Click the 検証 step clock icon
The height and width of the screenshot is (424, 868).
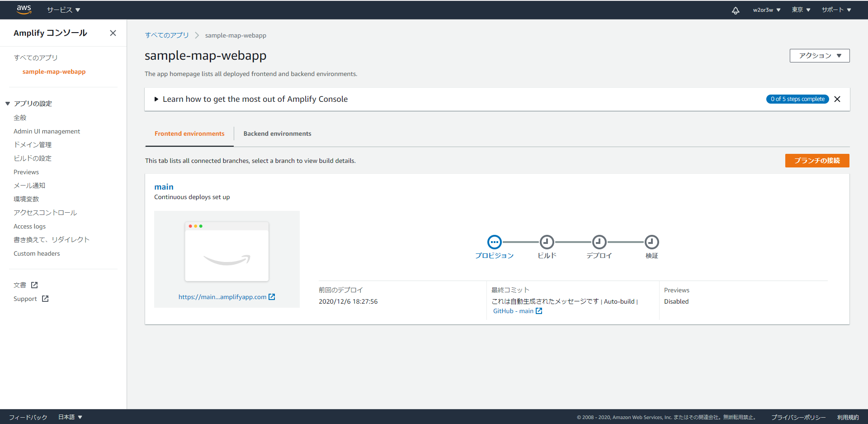(651, 242)
